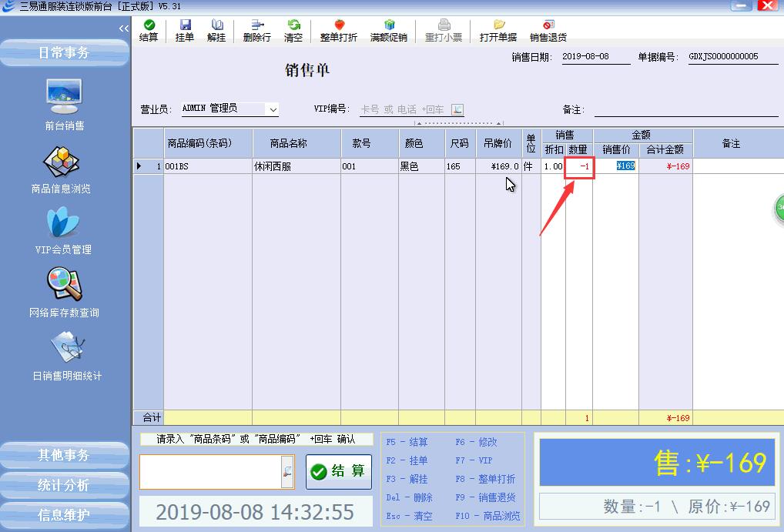784x532 pixels.
Task: Click the barcode search magnifier button
Action: click(287, 472)
